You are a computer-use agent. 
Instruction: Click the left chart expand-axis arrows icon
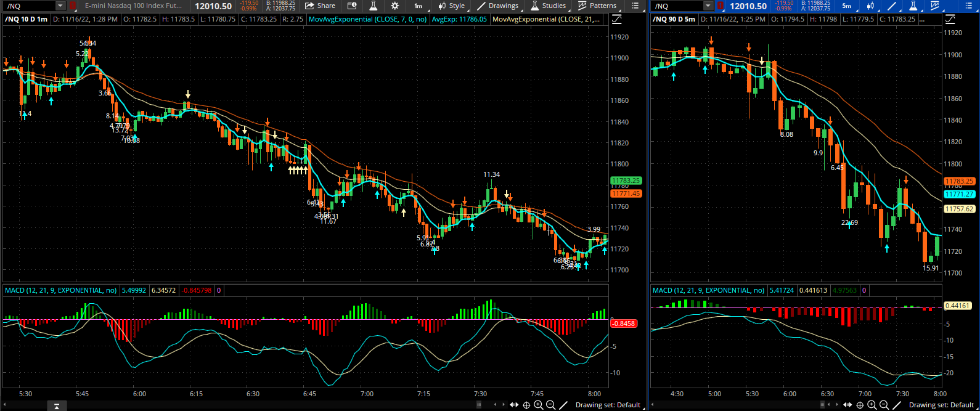pyautogui.click(x=514, y=405)
